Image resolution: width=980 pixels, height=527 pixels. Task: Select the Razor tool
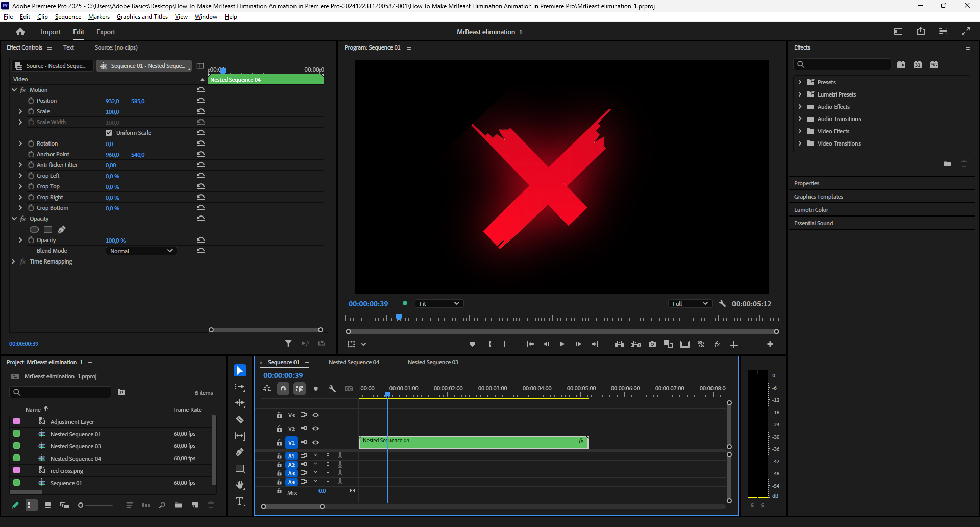click(x=240, y=419)
